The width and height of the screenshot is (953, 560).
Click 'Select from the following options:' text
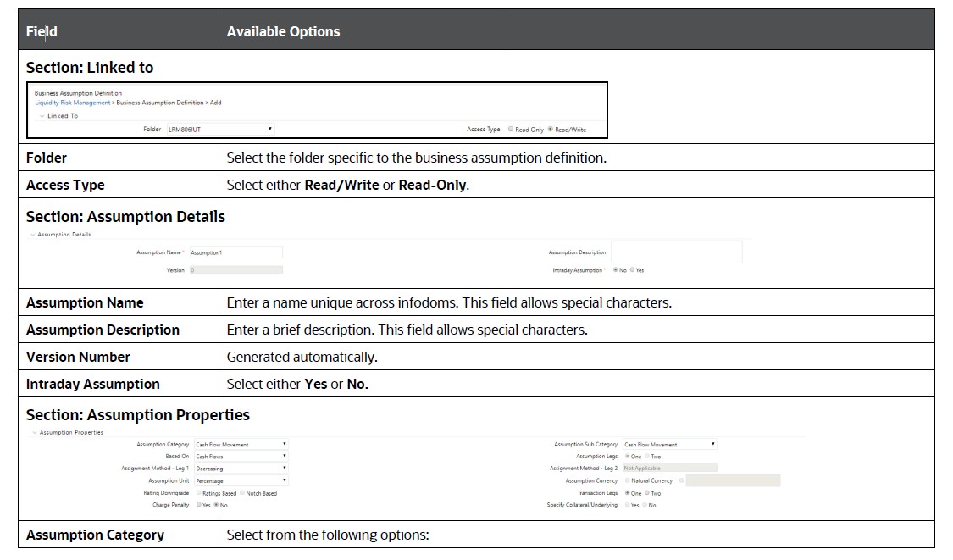(328, 535)
